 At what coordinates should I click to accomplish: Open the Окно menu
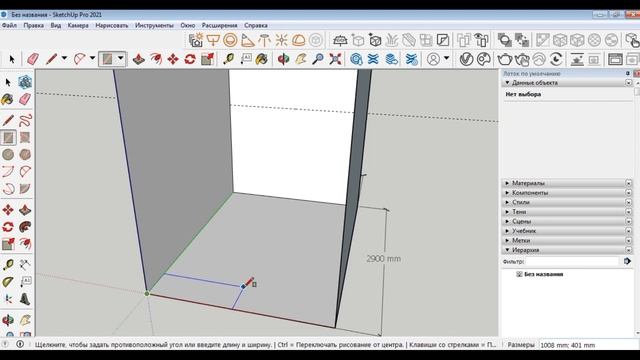coord(188,25)
